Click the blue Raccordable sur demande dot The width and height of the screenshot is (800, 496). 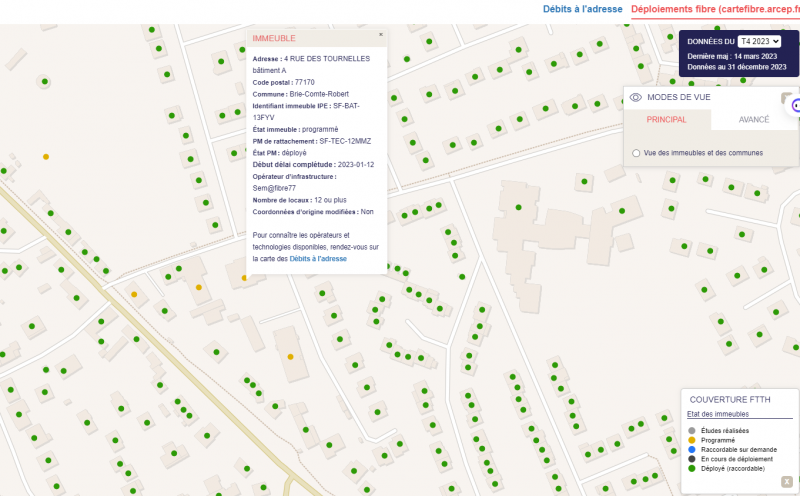(x=691, y=450)
